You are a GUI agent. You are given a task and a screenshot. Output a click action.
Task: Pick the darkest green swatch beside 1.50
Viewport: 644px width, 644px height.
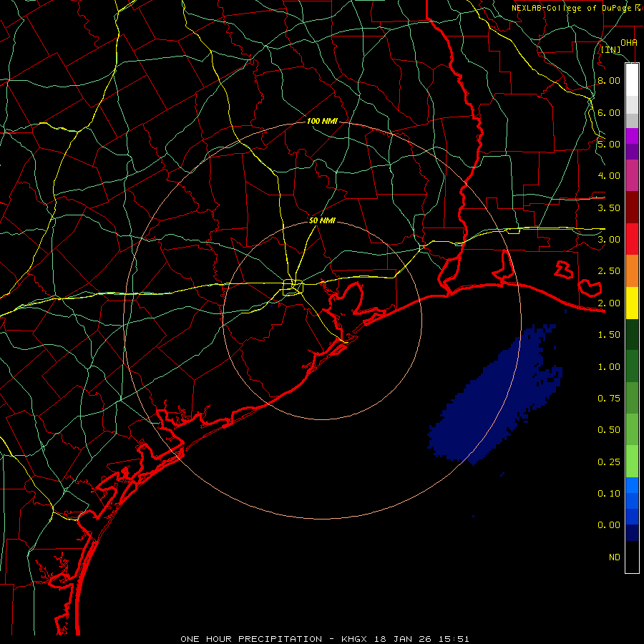coord(632,334)
